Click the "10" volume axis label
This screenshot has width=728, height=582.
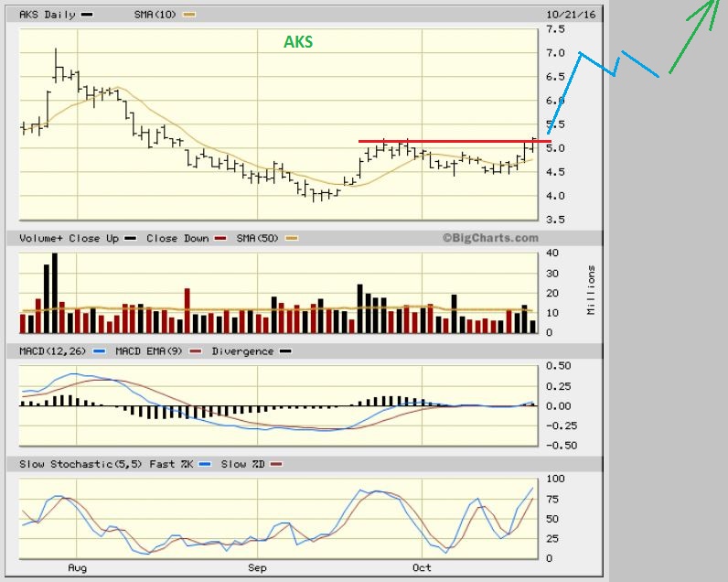click(x=552, y=313)
